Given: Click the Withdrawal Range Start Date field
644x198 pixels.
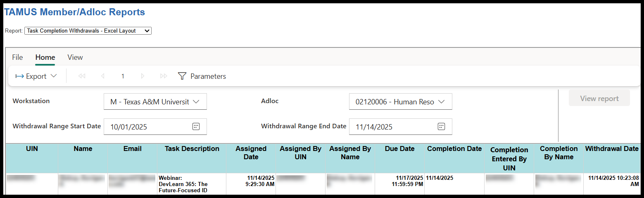Looking at the screenshot, I should pos(149,127).
